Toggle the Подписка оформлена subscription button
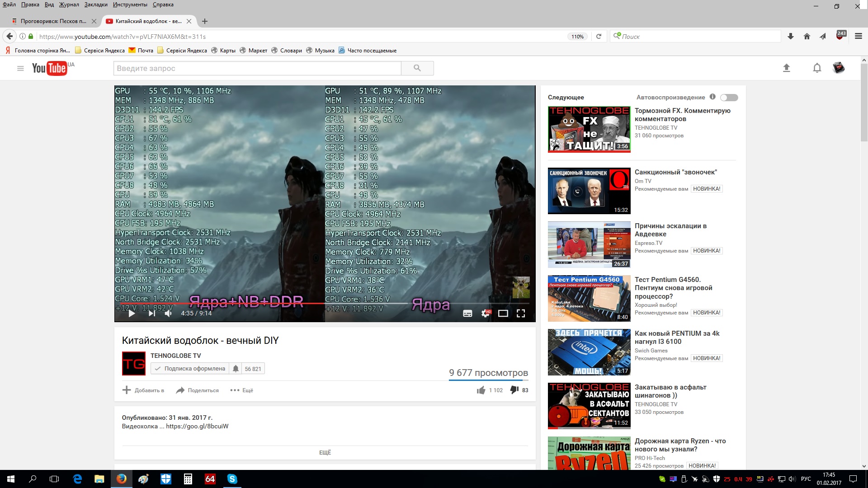 (x=190, y=369)
